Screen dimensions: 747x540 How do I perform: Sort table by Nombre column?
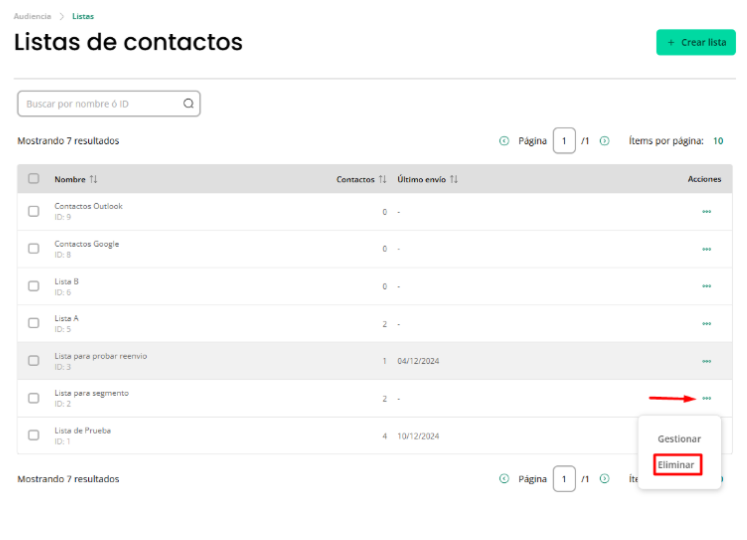coord(93,179)
